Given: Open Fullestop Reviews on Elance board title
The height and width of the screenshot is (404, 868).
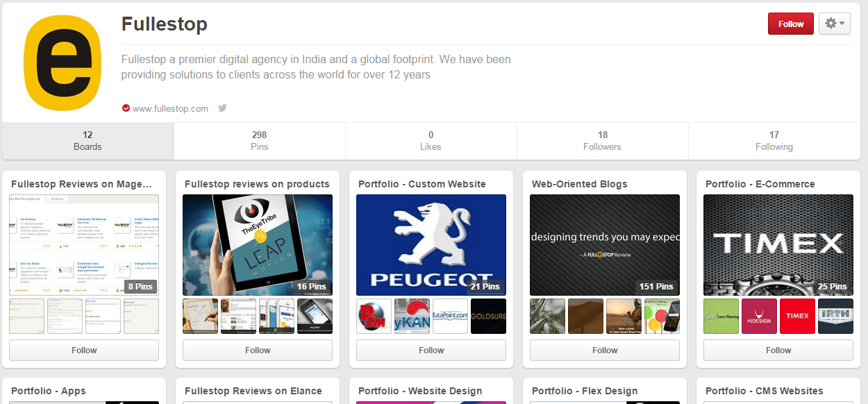Looking at the screenshot, I should coord(253,391).
